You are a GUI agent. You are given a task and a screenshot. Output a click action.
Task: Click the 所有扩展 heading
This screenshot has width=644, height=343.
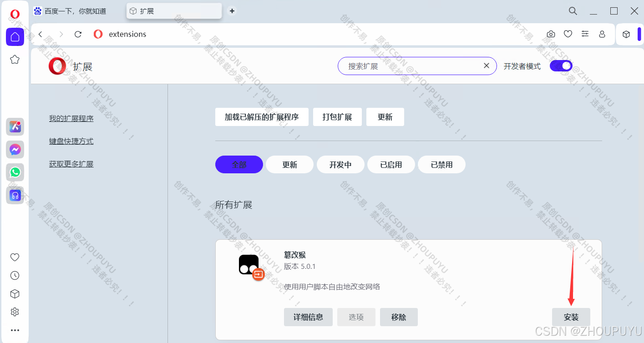pos(233,205)
